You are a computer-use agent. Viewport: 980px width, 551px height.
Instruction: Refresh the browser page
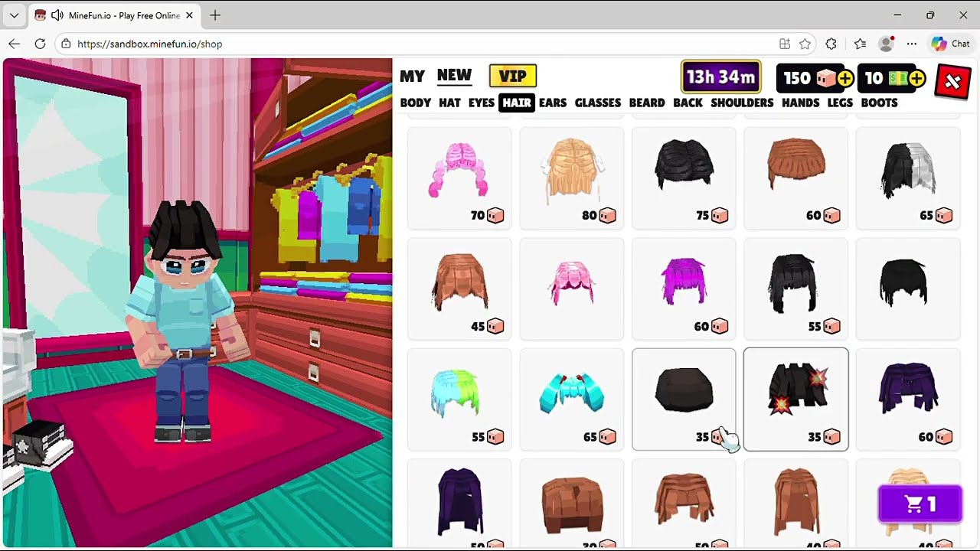click(41, 44)
